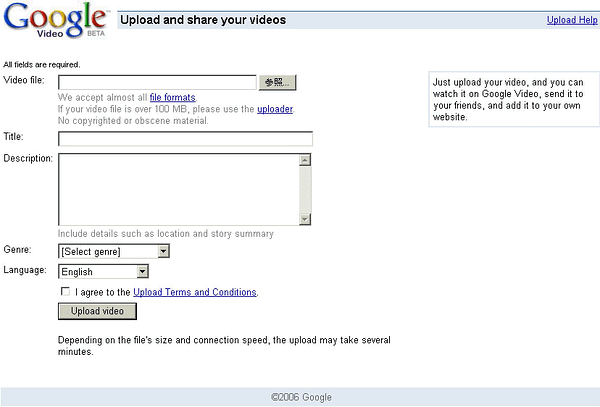Click the 'Upload and share your videos' heading
The width and height of the screenshot is (600, 407).
click(x=203, y=20)
